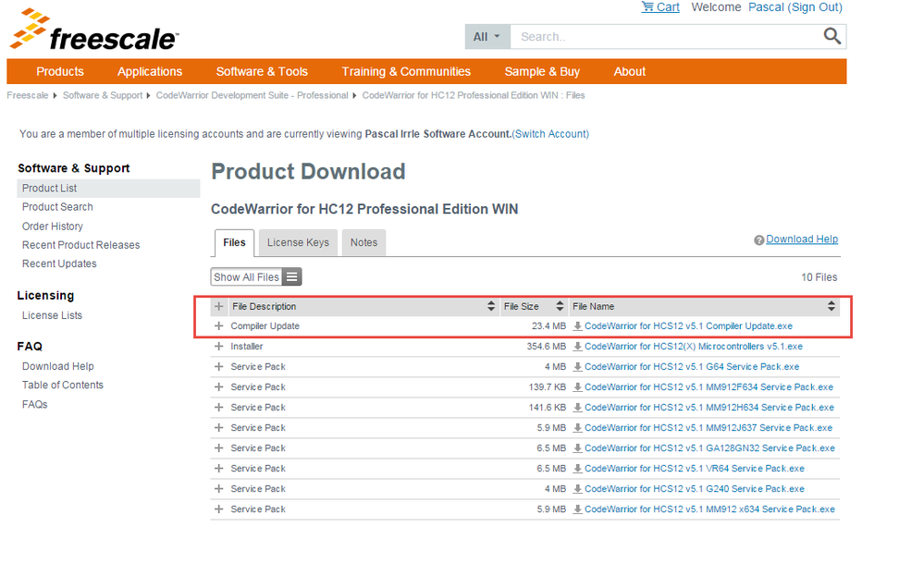Screen dimensions: 924x588
Task: Open Recent Product Releases in sidebar
Action: (80, 245)
